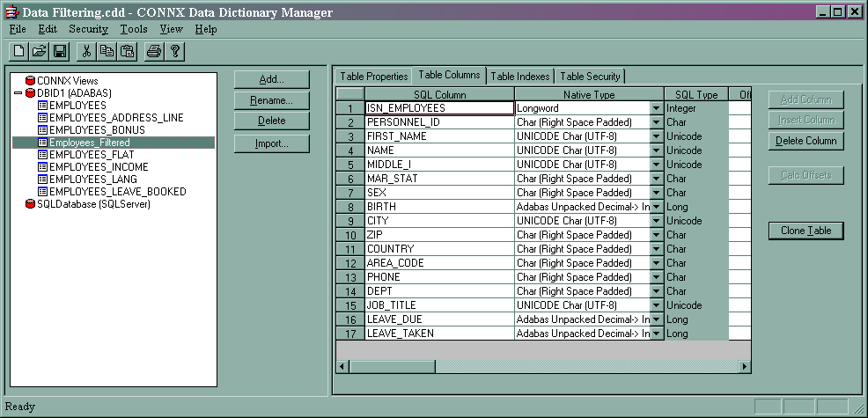This screenshot has width=868, height=418.
Task: Open Native Type dropdown for BIRTH row
Action: click(x=657, y=207)
